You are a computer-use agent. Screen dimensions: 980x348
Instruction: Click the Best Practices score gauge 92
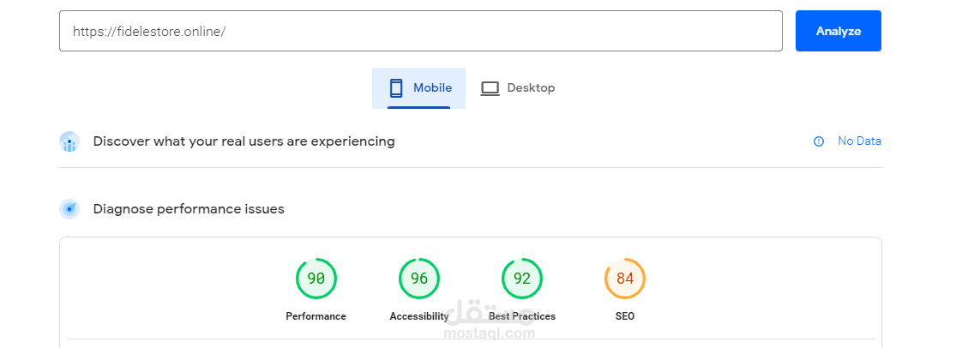[x=522, y=279]
